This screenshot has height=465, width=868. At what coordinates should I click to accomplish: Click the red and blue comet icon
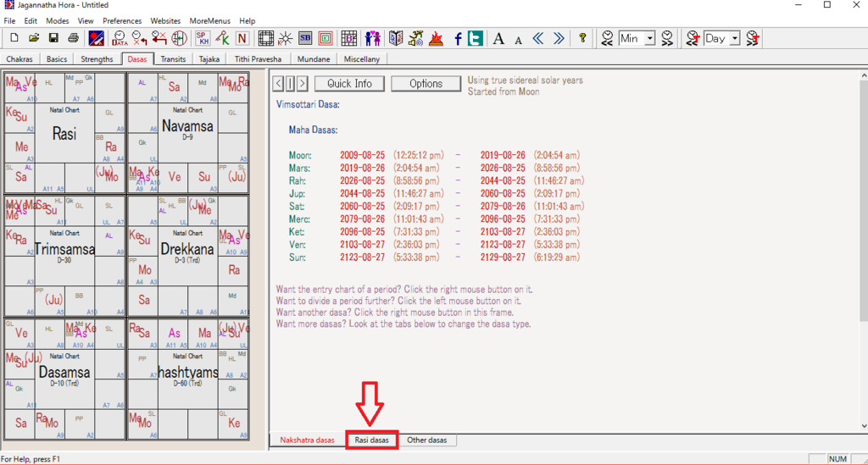click(96, 38)
